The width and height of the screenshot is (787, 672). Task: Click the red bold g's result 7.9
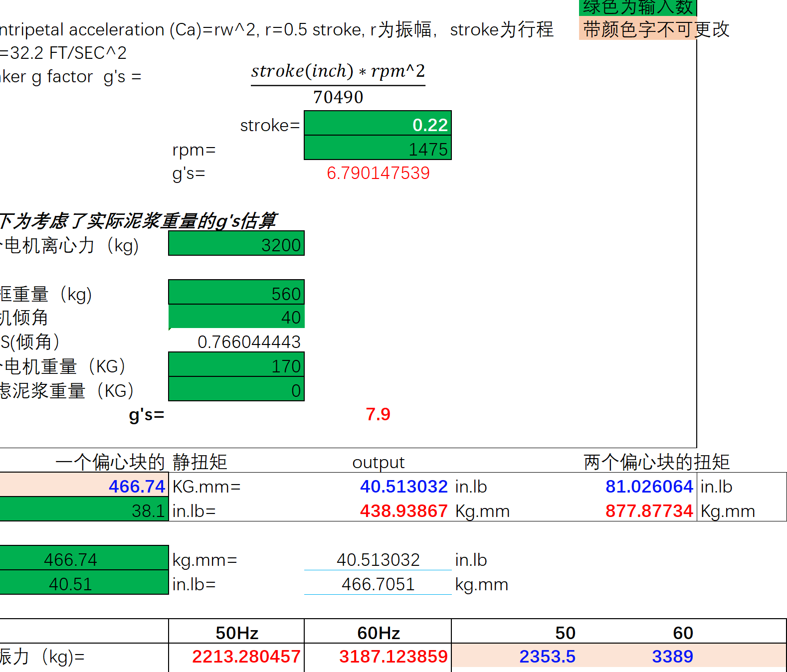click(x=378, y=414)
